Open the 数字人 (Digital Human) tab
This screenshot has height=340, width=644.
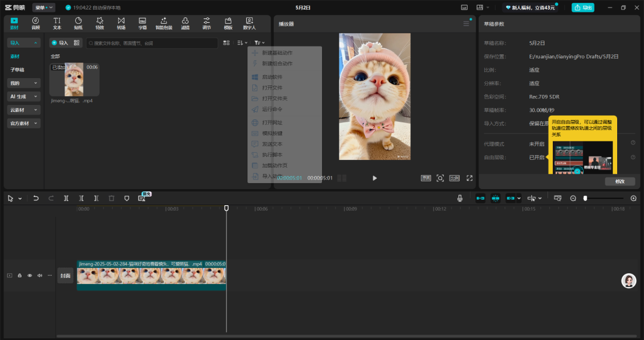(249, 23)
